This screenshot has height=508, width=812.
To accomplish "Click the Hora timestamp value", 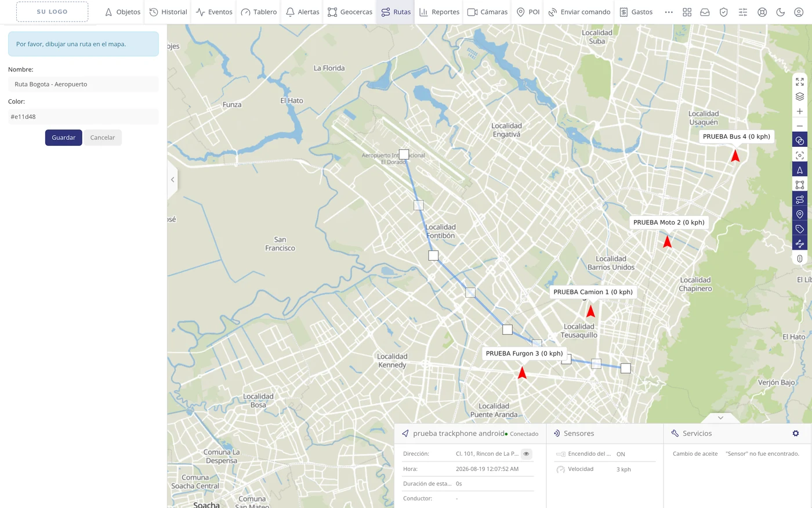I will tap(487, 469).
